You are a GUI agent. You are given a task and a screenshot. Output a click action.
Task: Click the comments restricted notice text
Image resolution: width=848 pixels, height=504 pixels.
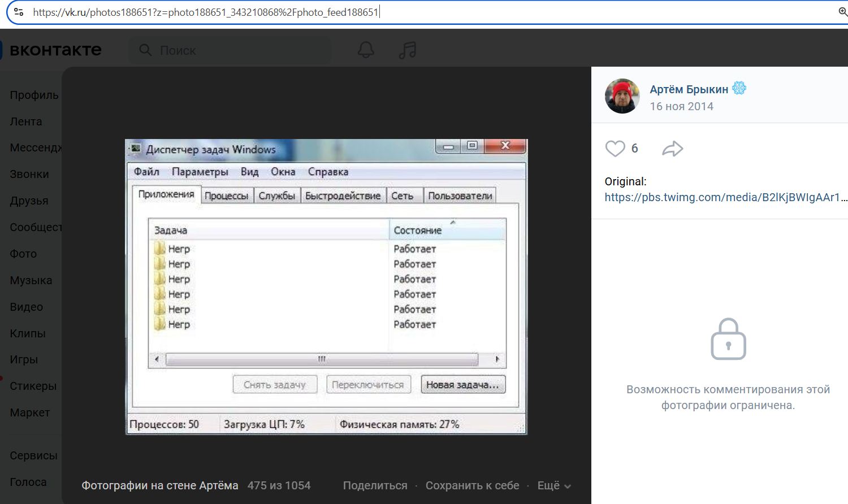coord(728,397)
